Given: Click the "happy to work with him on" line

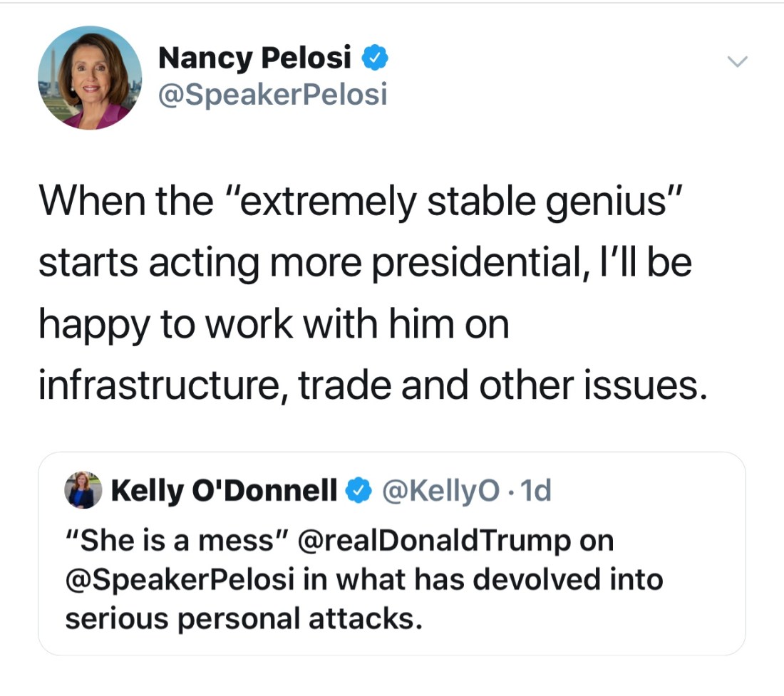Looking at the screenshot, I should point(274,324).
